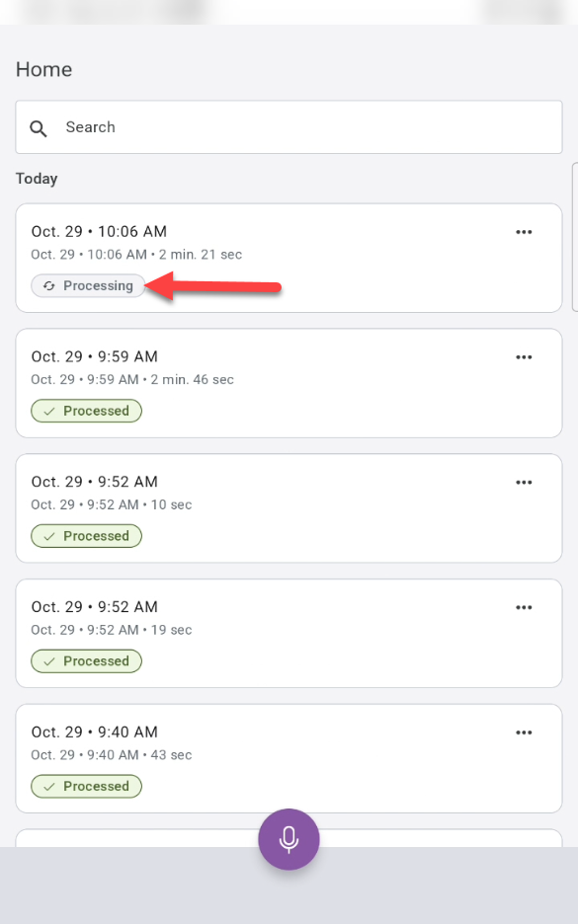Open the menu for the 10-second 9:52 AM recording
The image size is (578, 924).
coord(524,482)
